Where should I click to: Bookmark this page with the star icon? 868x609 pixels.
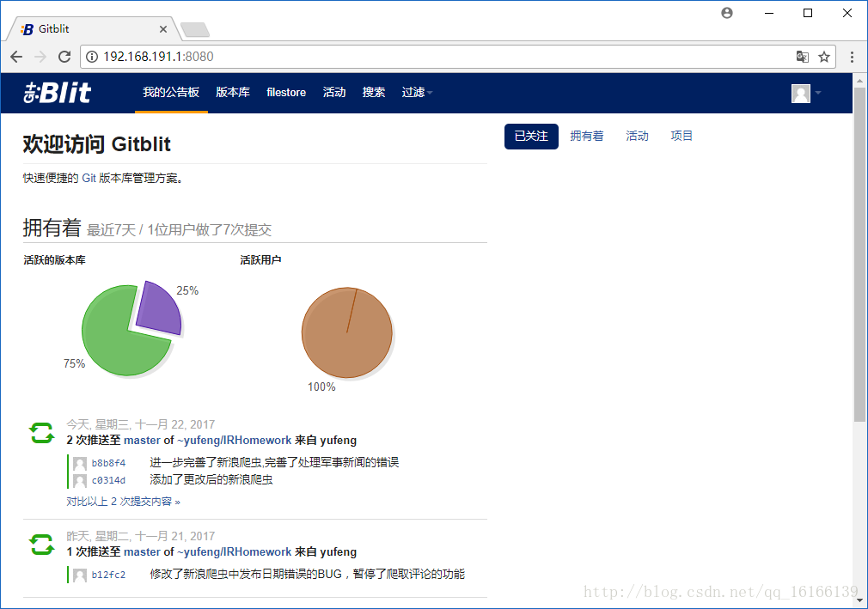click(x=824, y=57)
